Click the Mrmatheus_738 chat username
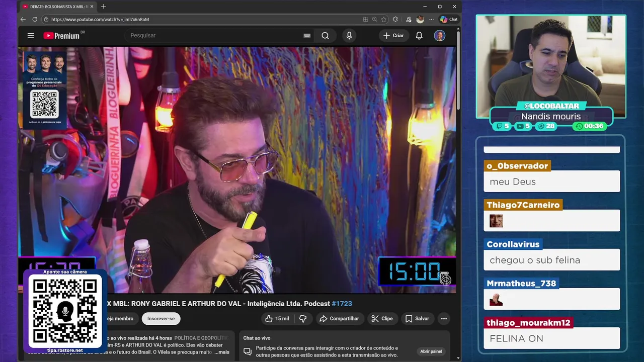 521,284
